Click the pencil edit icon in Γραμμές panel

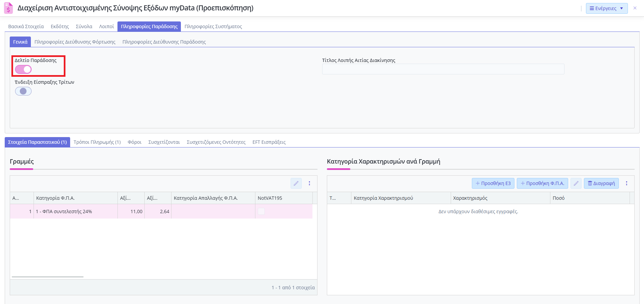click(x=296, y=183)
